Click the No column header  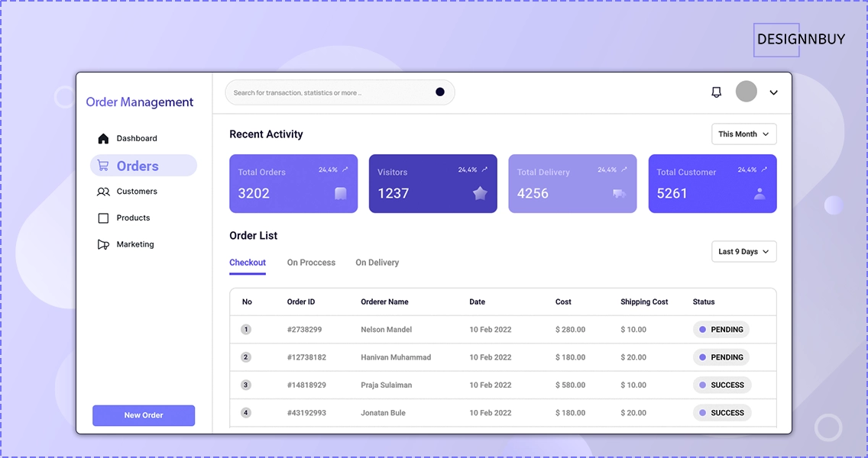click(247, 302)
